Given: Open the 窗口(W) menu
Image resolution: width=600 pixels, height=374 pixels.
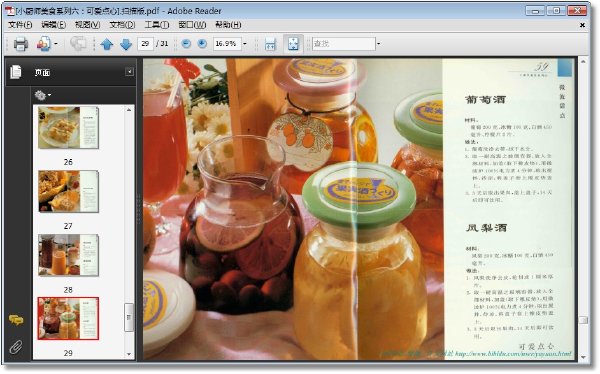Looking at the screenshot, I should tap(192, 25).
